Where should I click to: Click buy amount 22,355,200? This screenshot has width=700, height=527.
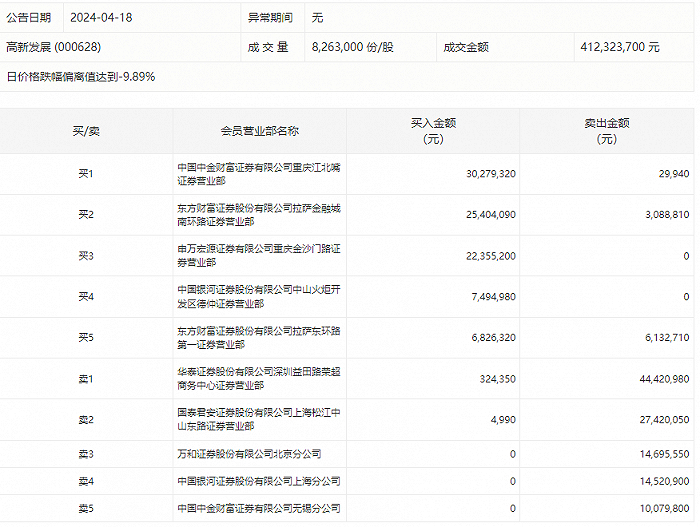[x=491, y=256]
